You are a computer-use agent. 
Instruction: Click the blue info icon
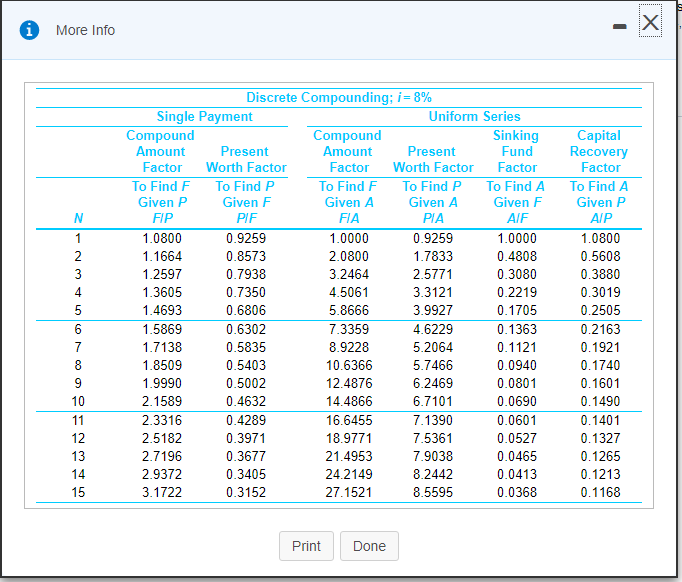[30, 30]
